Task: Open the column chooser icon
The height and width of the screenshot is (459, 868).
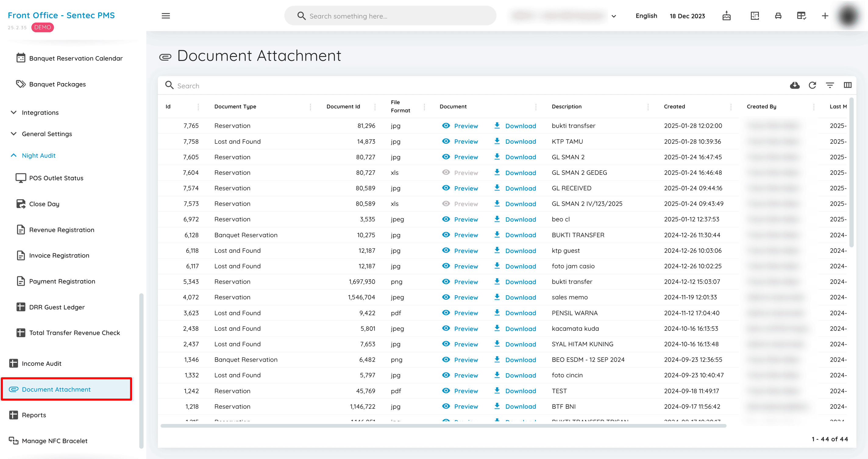Action: [x=848, y=85]
